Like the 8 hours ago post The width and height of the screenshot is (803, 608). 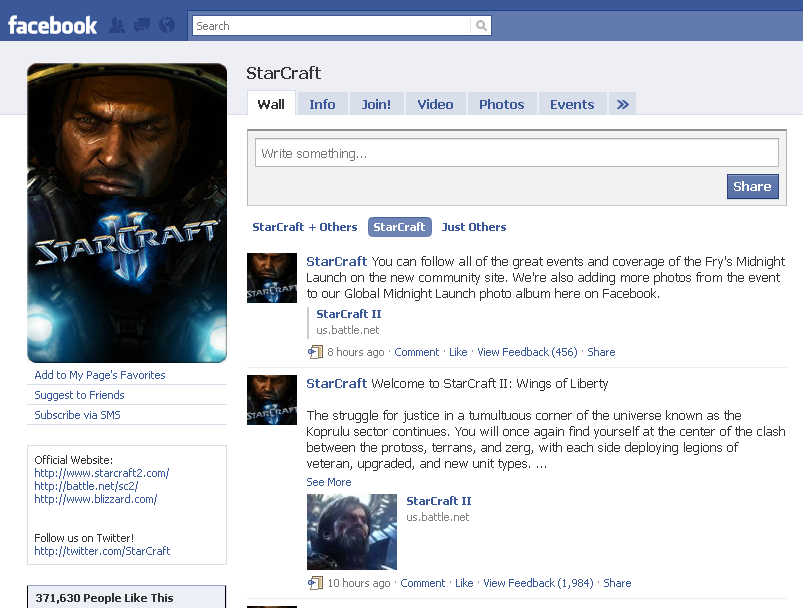tap(458, 352)
